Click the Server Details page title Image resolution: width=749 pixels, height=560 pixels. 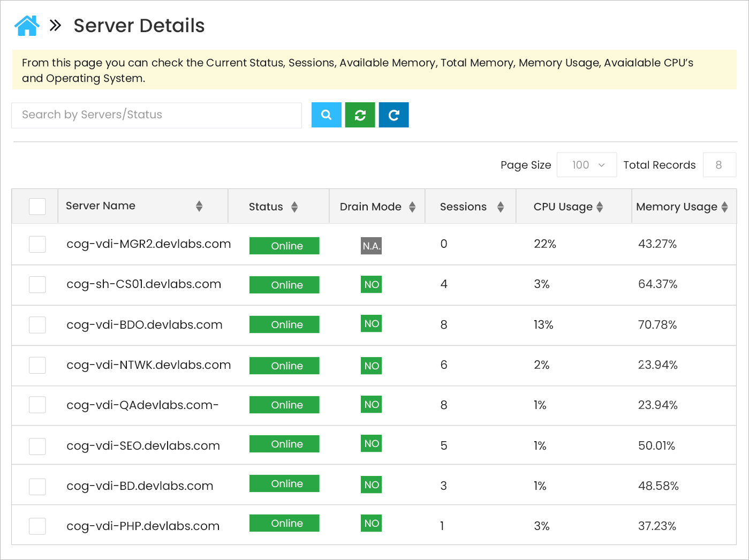coord(139,26)
